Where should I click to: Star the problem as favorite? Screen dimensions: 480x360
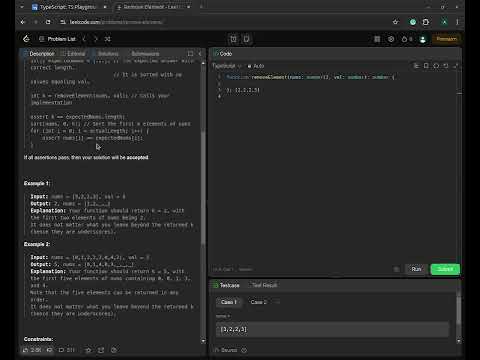[x=88, y=350]
